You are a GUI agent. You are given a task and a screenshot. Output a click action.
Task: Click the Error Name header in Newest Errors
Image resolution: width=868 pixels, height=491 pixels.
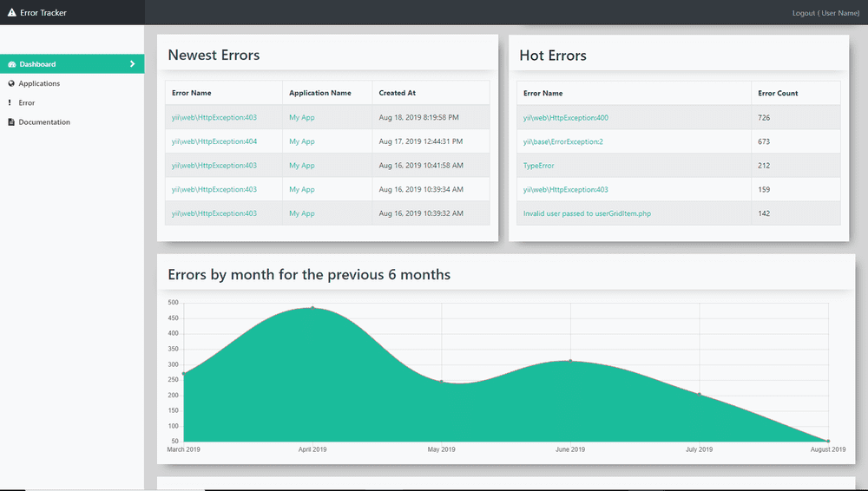point(192,93)
